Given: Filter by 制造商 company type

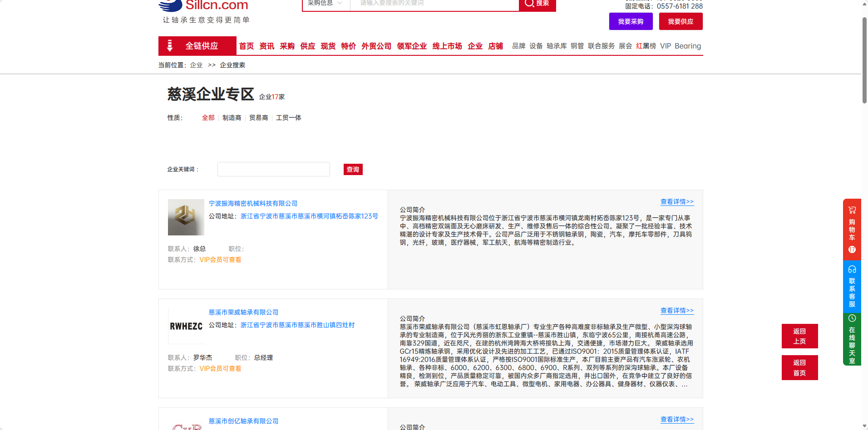Looking at the screenshot, I should click(x=232, y=118).
